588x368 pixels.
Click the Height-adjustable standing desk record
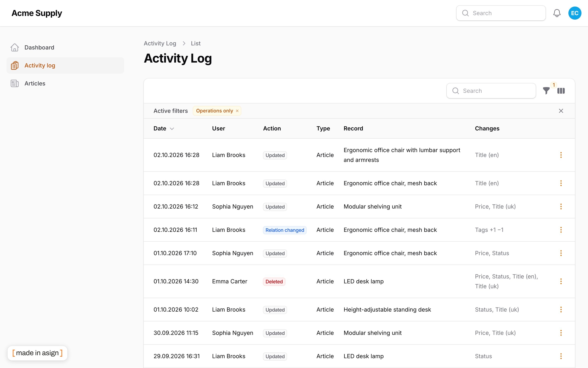[x=387, y=310]
